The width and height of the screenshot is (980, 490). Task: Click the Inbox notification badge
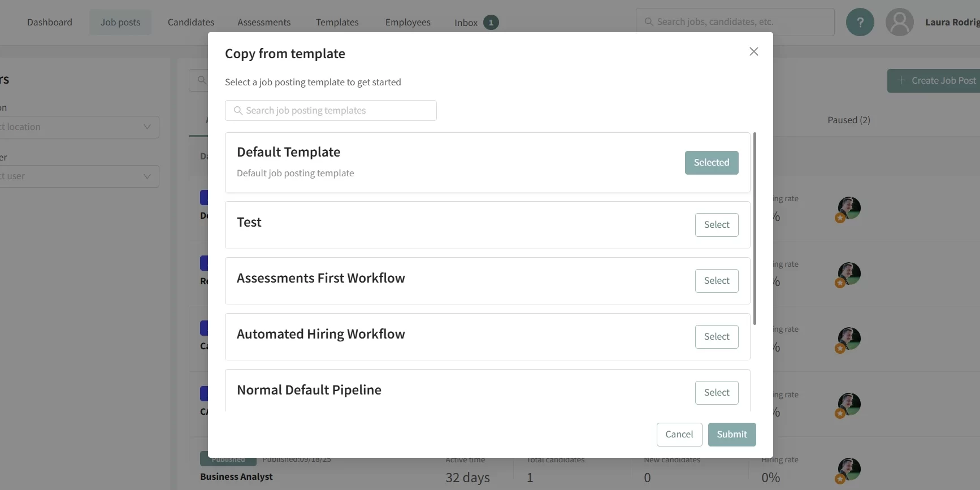pyautogui.click(x=491, y=23)
